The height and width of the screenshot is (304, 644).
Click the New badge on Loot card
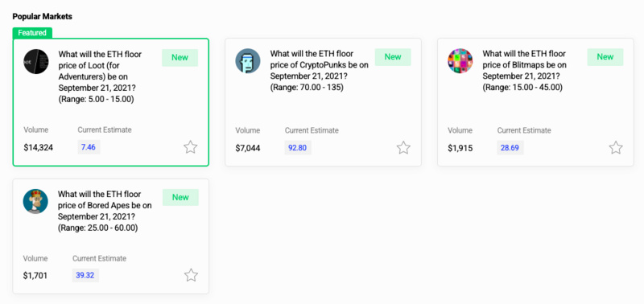[x=180, y=57]
